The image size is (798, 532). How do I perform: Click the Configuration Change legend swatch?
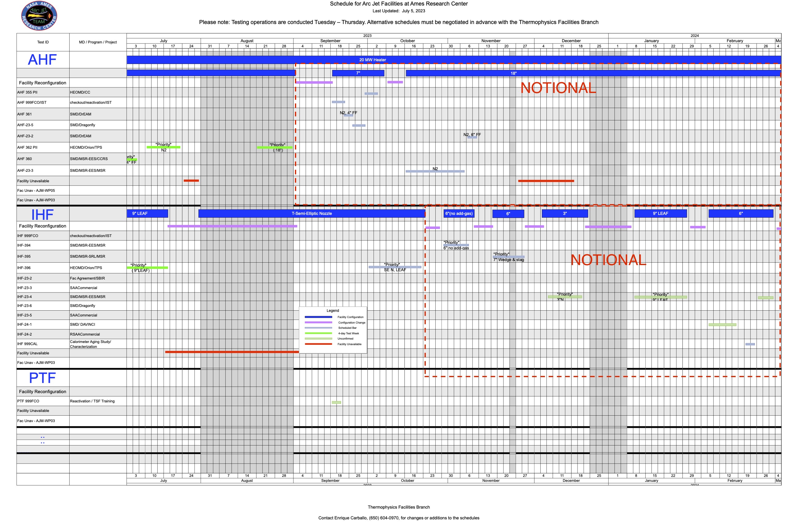tap(318, 322)
